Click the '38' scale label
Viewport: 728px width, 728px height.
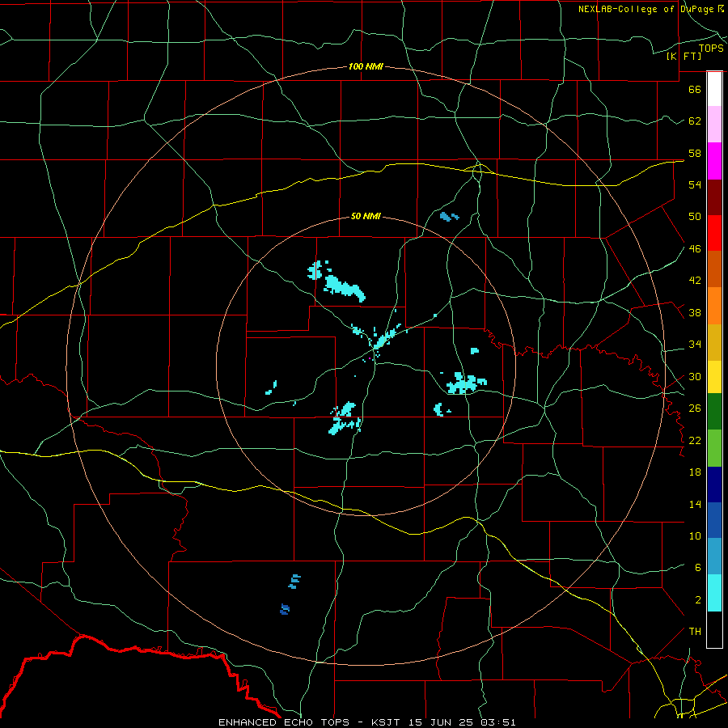point(695,313)
